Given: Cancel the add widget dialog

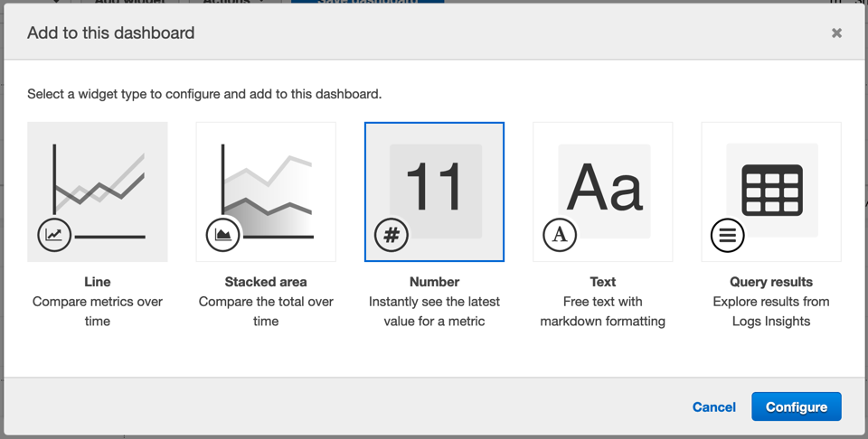Looking at the screenshot, I should click(713, 407).
